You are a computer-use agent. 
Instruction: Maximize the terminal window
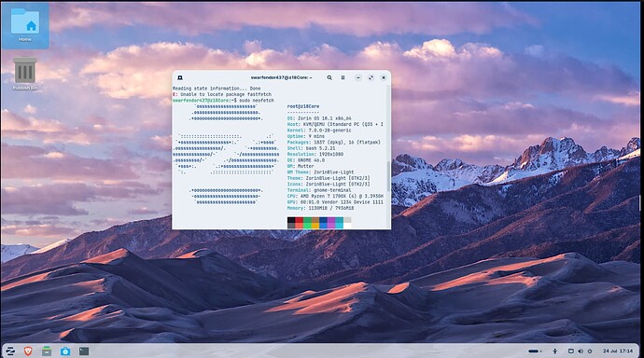[371, 77]
